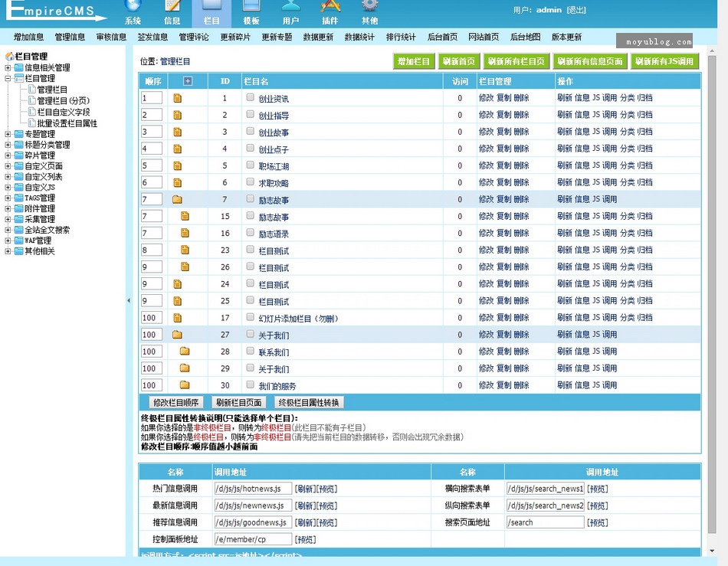This screenshot has height=566, width=728.
Task: Open the 插件 top navigation icon
Action: 330,13
